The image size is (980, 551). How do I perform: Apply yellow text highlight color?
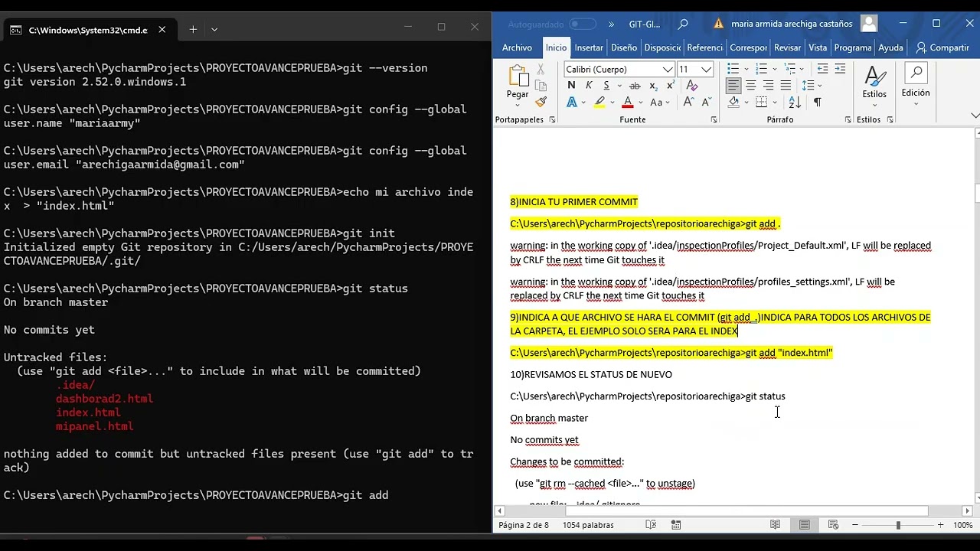click(x=599, y=102)
